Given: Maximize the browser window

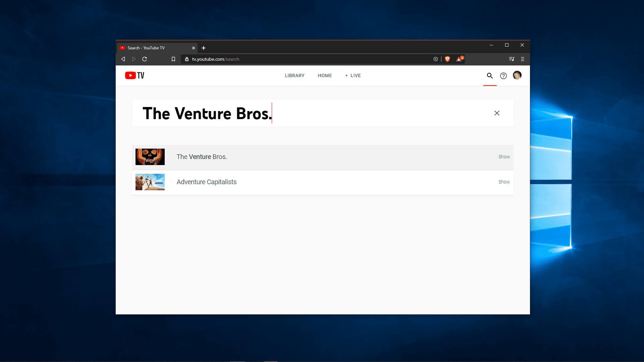Looking at the screenshot, I should coord(506,45).
